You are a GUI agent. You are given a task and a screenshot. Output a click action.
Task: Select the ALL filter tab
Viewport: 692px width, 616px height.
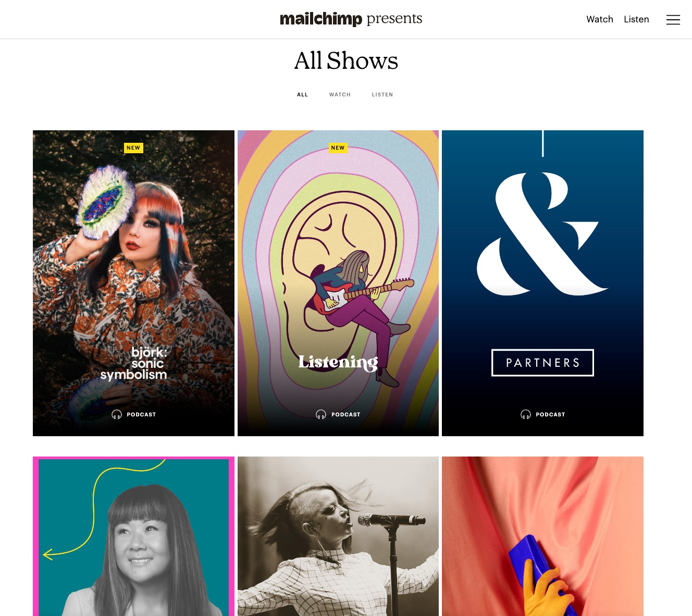point(303,95)
